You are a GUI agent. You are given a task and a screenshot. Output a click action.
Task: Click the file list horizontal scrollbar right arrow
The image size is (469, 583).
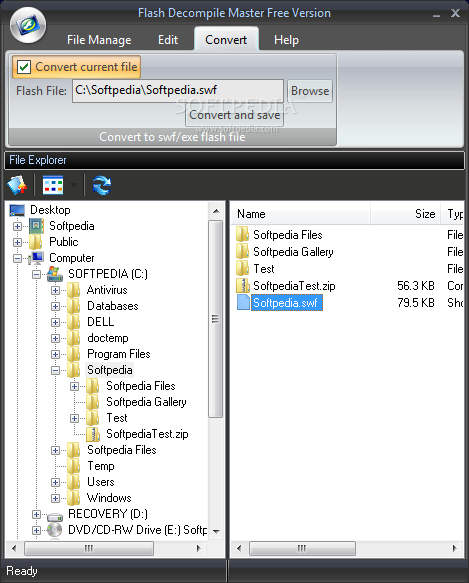pyautogui.click(x=454, y=548)
